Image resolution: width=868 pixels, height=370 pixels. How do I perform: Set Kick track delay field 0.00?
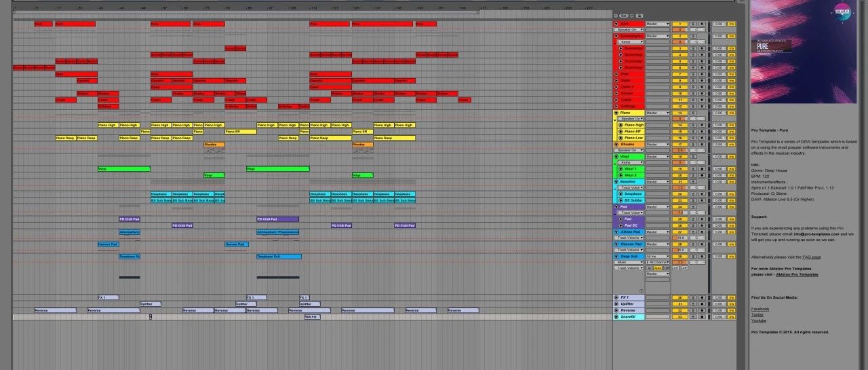[719, 24]
